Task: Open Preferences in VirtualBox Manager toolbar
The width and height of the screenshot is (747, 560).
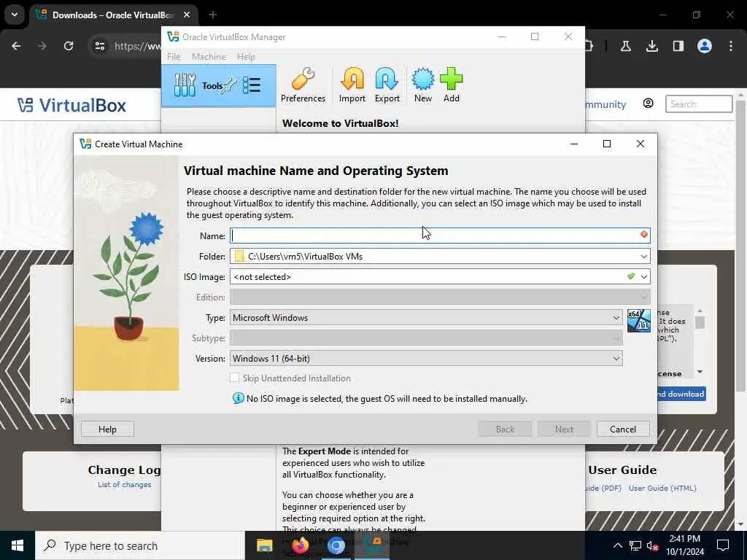Action: [x=303, y=85]
